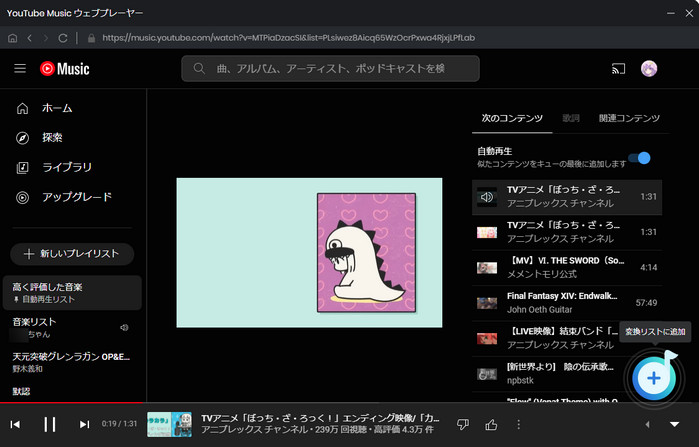Click the John Oeth Guitar artist name

pyautogui.click(x=539, y=309)
